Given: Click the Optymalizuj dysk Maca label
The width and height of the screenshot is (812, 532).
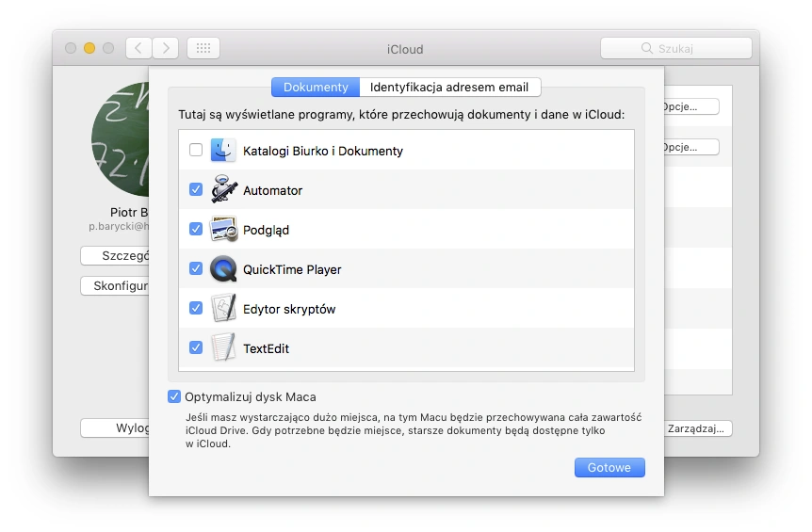Looking at the screenshot, I should point(251,397).
